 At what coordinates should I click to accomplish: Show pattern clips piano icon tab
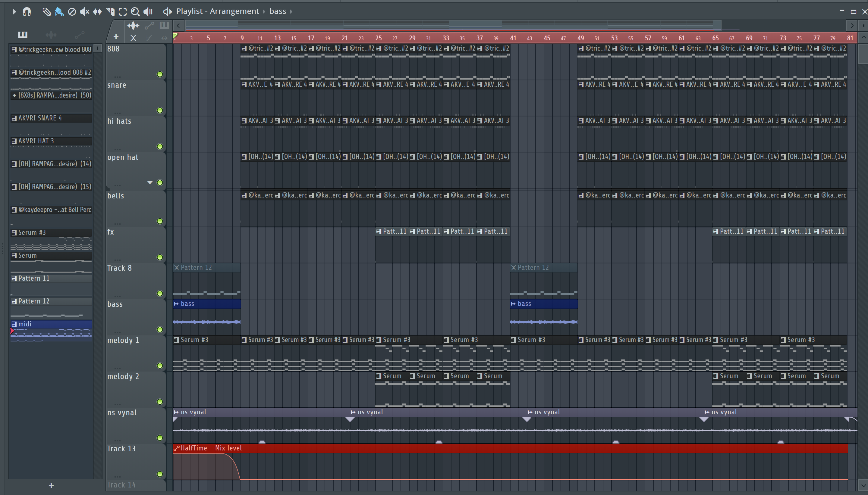click(23, 34)
